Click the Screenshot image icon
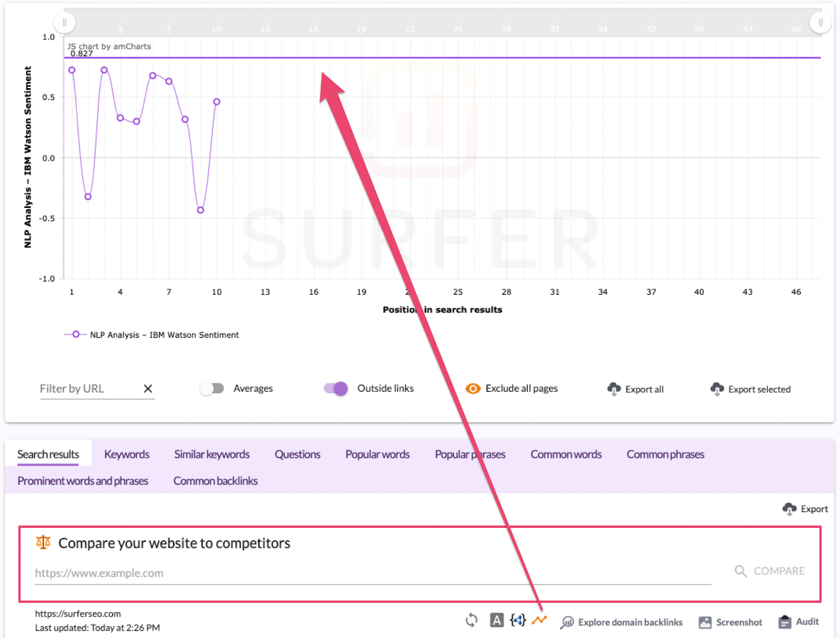Image resolution: width=840 pixels, height=638 pixels. (x=705, y=622)
